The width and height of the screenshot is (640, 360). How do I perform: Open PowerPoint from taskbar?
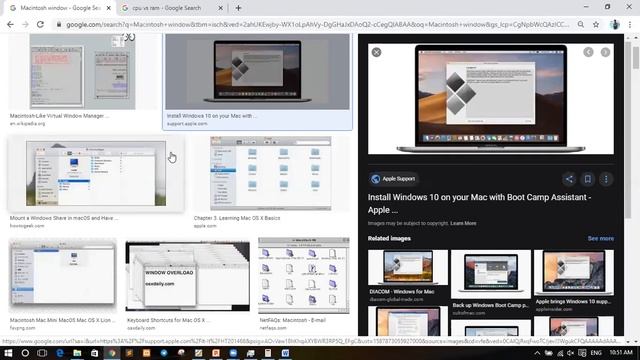(x=216, y=353)
